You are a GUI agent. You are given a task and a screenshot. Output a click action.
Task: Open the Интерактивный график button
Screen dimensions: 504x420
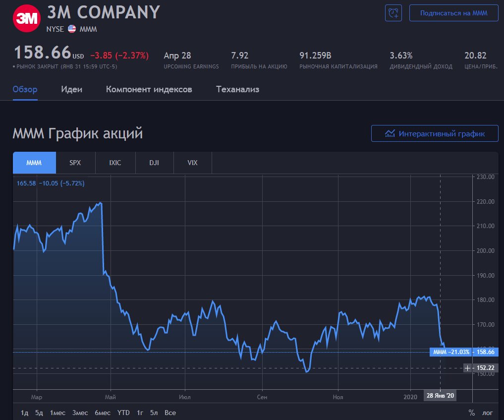[435, 133]
